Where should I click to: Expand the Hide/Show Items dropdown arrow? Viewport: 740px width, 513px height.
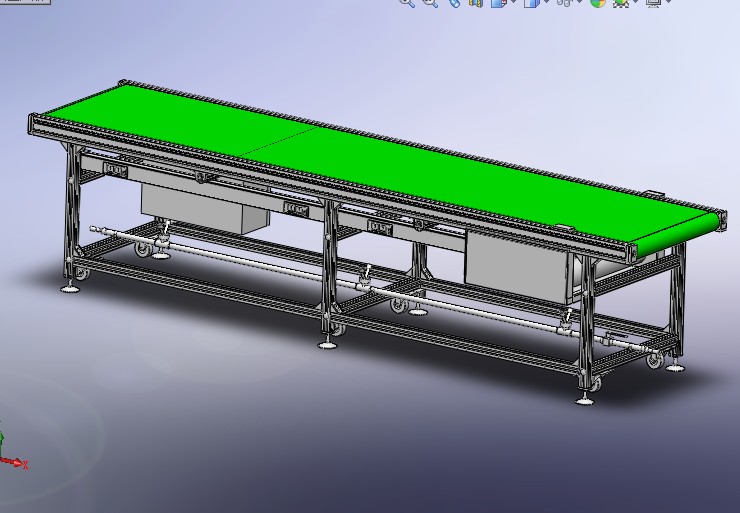pos(579,2)
